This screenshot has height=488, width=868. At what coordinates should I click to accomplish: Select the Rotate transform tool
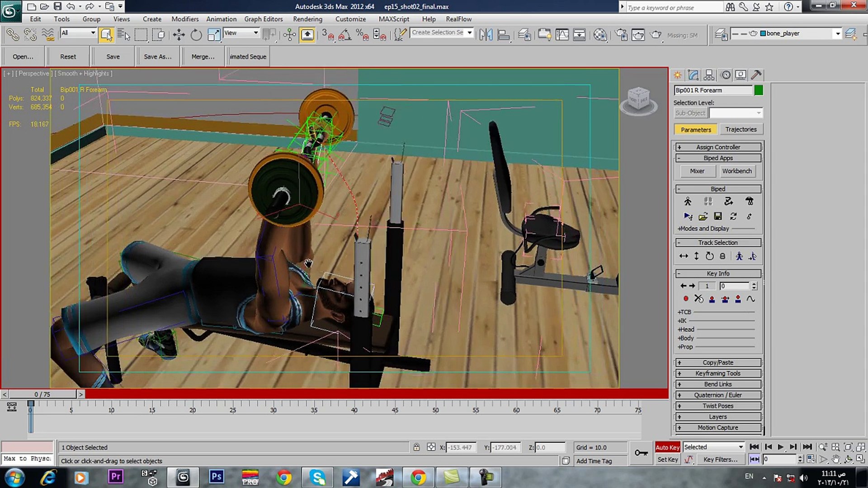click(196, 35)
